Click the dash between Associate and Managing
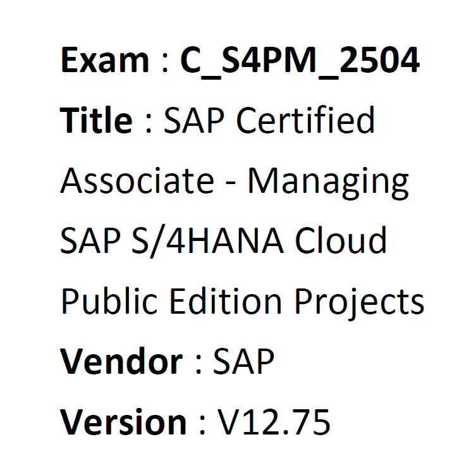 (230, 184)
